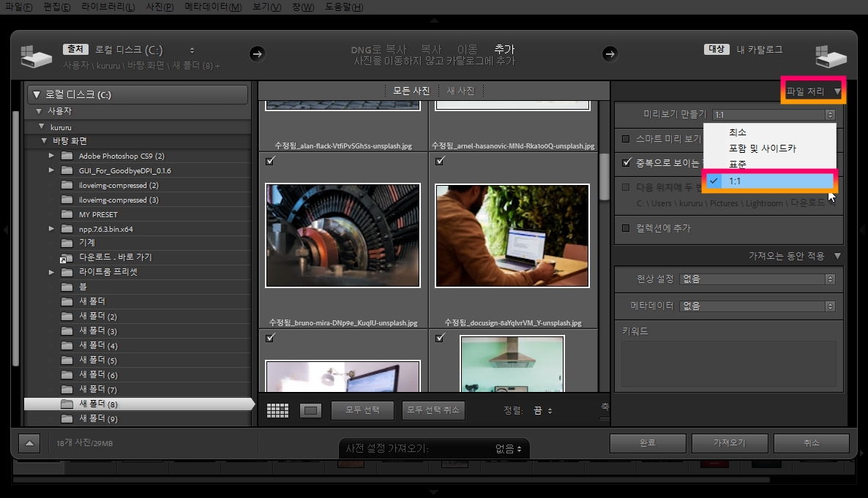
Task: Choose 1:1 preview option
Action: [x=769, y=181]
